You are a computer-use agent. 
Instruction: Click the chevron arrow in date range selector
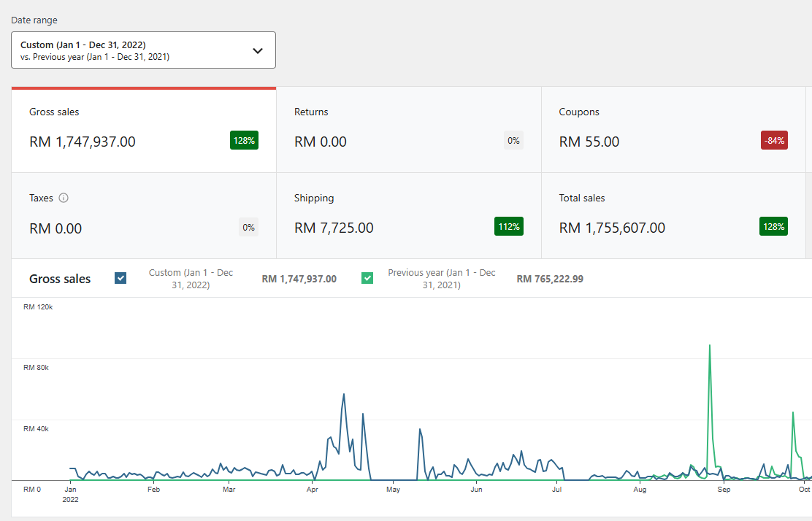tap(257, 50)
